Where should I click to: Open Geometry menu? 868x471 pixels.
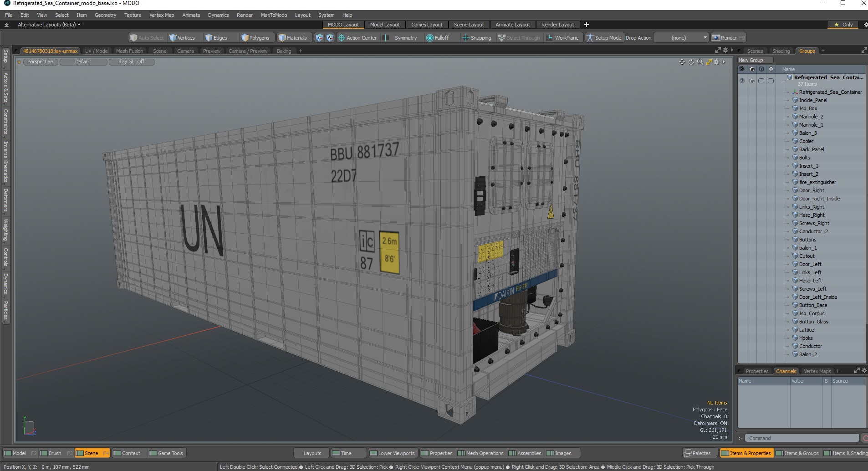click(105, 15)
